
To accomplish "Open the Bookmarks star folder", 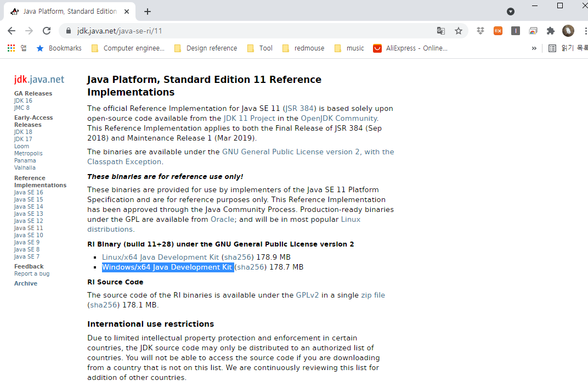I will [59, 48].
